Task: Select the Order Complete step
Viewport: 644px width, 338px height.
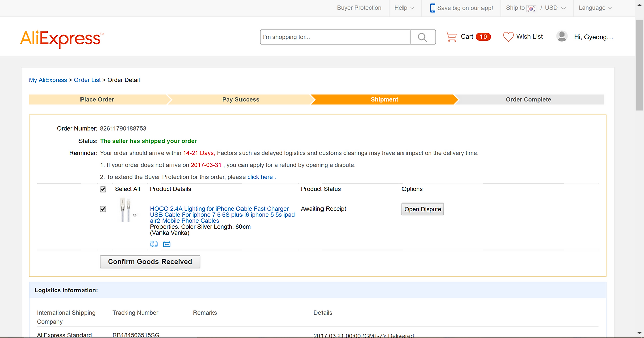Action: point(528,99)
